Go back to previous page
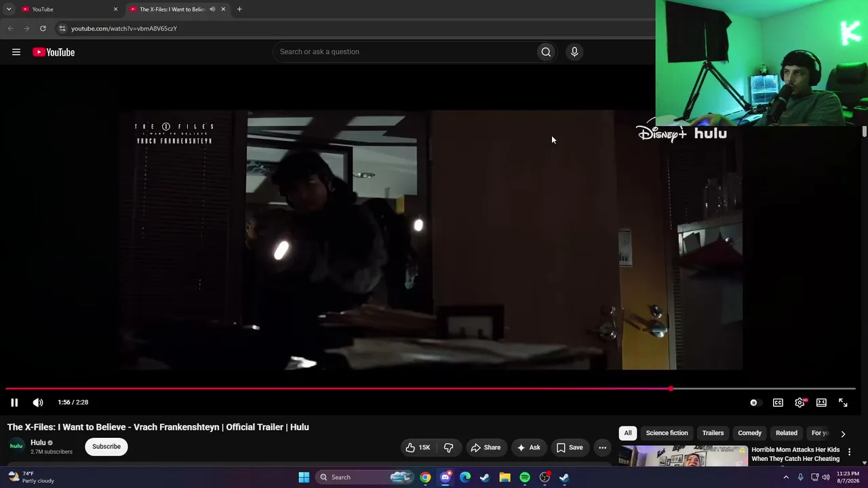This screenshot has height=488, width=868. [x=10, y=28]
